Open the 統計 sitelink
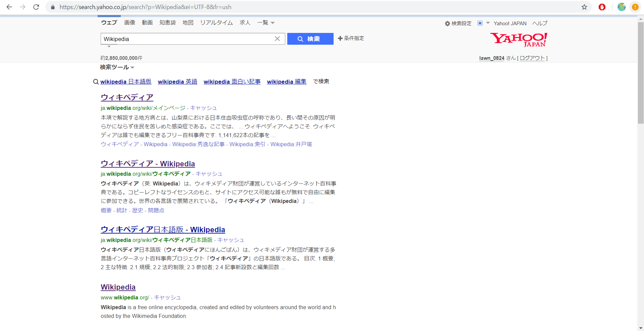Screen dimensions: 644x331 coord(122,210)
